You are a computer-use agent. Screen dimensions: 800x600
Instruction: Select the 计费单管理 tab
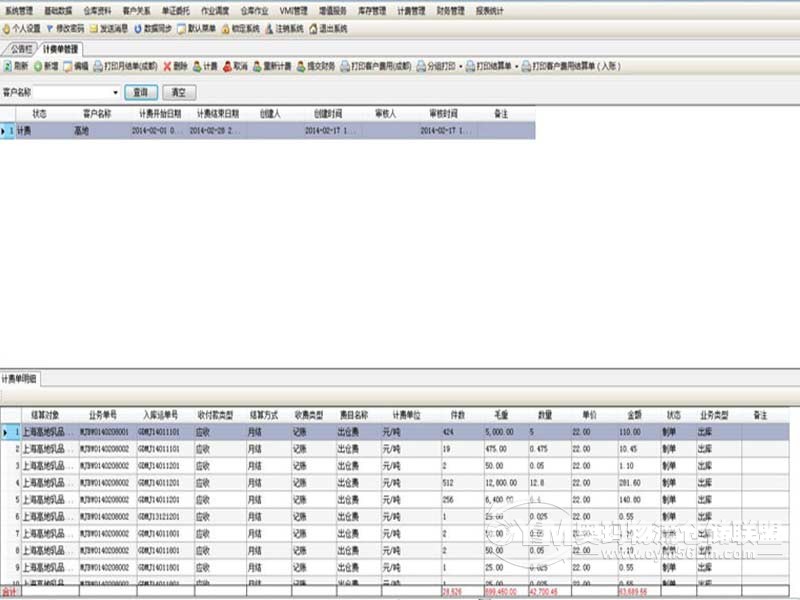[61, 49]
